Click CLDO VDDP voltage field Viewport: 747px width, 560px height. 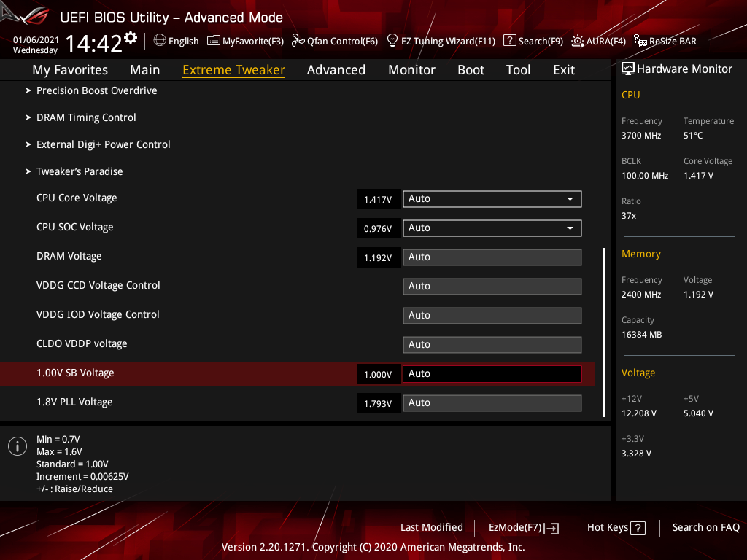click(x=492, y=345)
